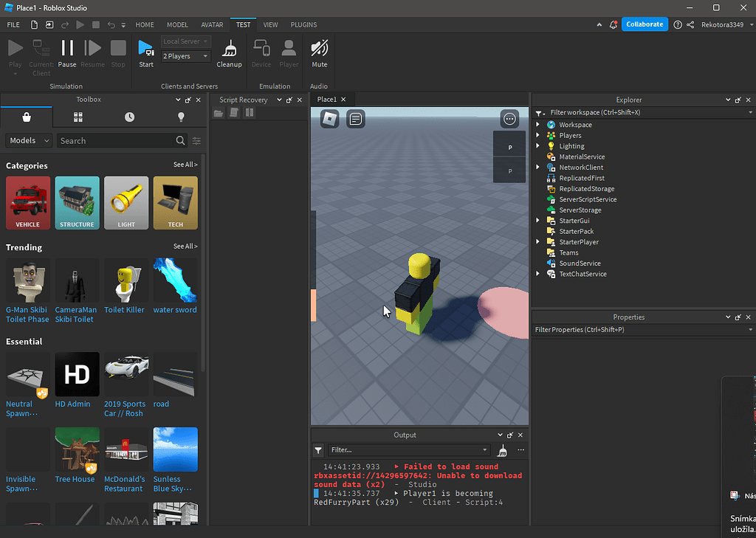Image resolution: width=756 pixels, height=538 pixels.
Task: Click inside the Toolbox search field
Action: coord(118,139)
